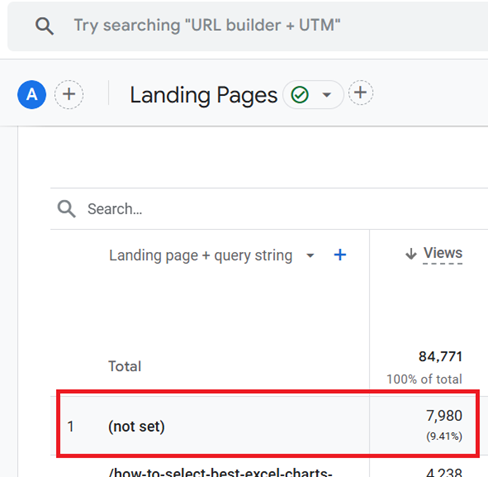Sort by the Views column header
The height and width of the screenshot is (477, 488).
443,253
